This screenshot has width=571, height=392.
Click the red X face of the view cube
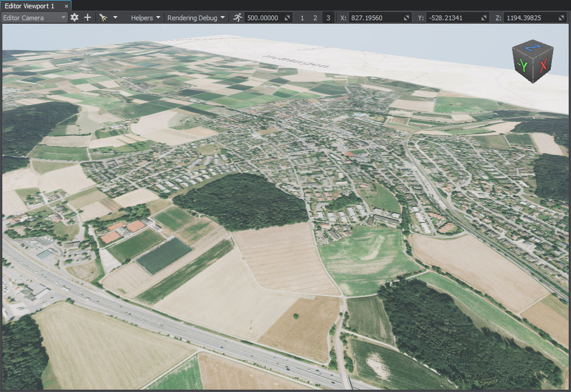543,66
